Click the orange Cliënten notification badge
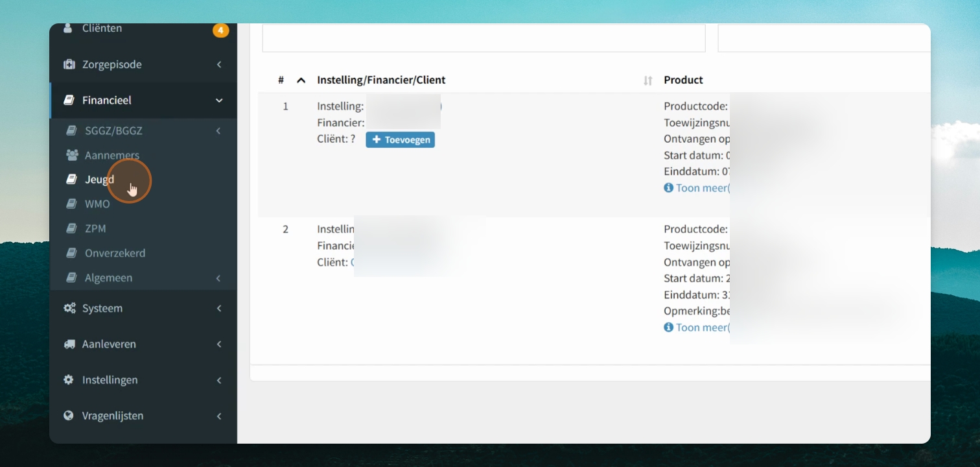This screenshot has width=980, height=467. [221, 30]
